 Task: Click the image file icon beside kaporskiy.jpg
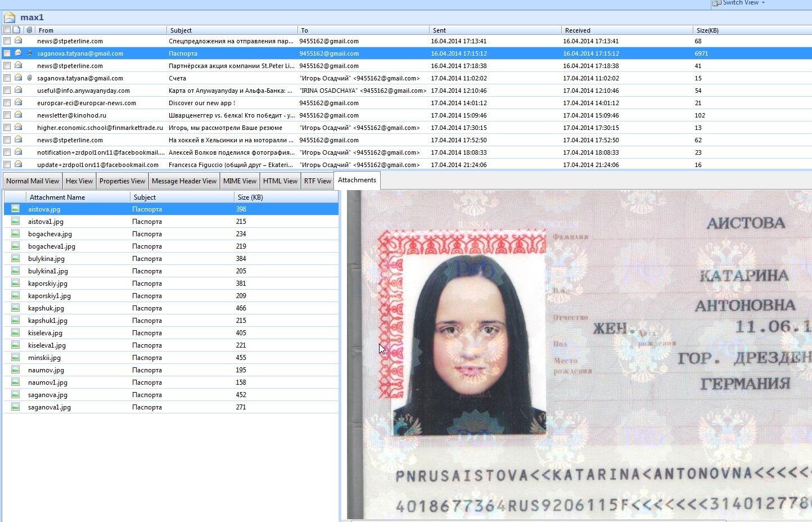(15, 283)
